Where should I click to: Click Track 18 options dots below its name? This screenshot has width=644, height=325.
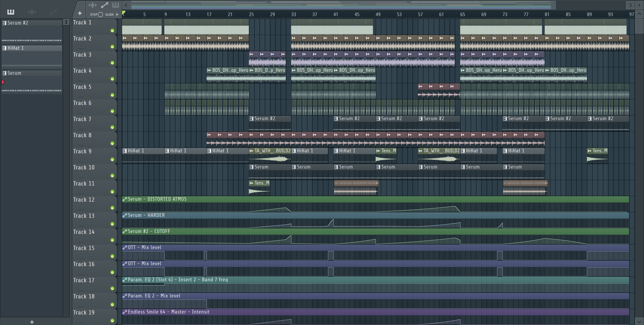[81, 306]
